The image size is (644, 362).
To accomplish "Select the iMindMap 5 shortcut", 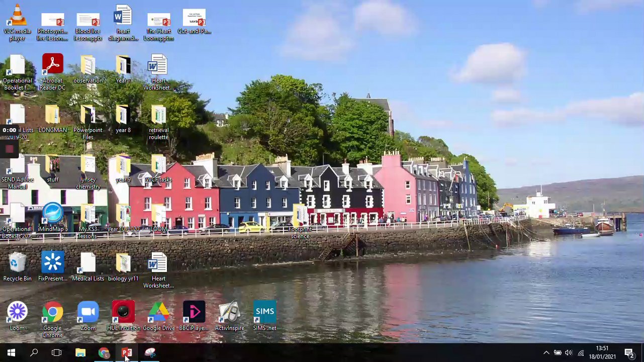I will pyautogui.click(x=52, y=214).
